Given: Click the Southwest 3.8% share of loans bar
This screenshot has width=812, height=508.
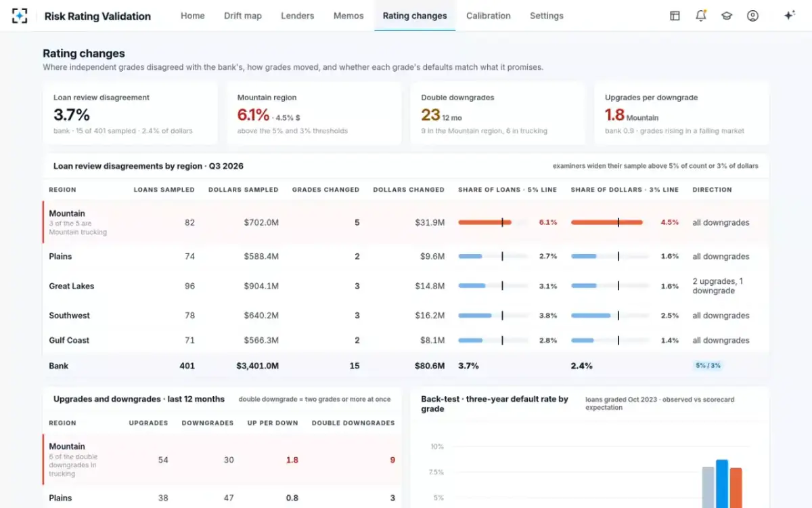Looking at the screenshot, I should [494, 316].
